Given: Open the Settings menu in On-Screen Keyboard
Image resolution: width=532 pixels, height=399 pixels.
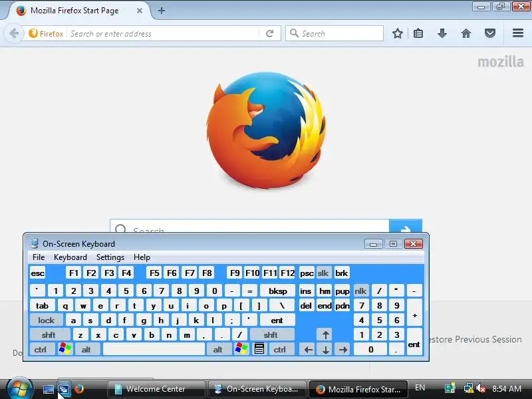Looking at the screenshot, I should point(110,257).
